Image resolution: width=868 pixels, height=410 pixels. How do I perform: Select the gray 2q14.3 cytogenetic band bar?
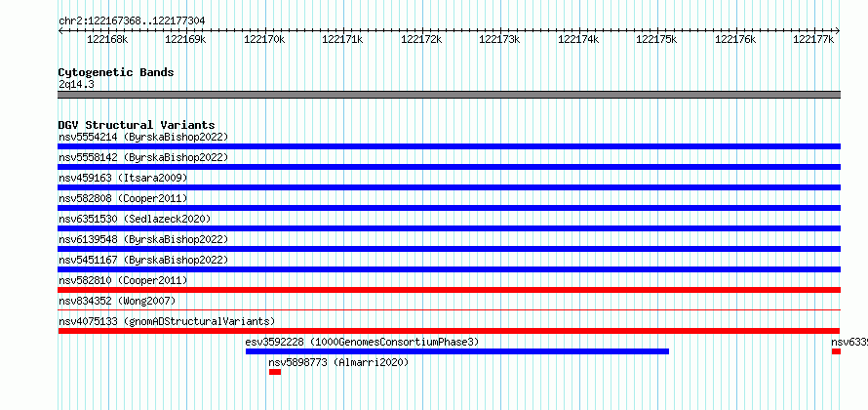(449, 95)
